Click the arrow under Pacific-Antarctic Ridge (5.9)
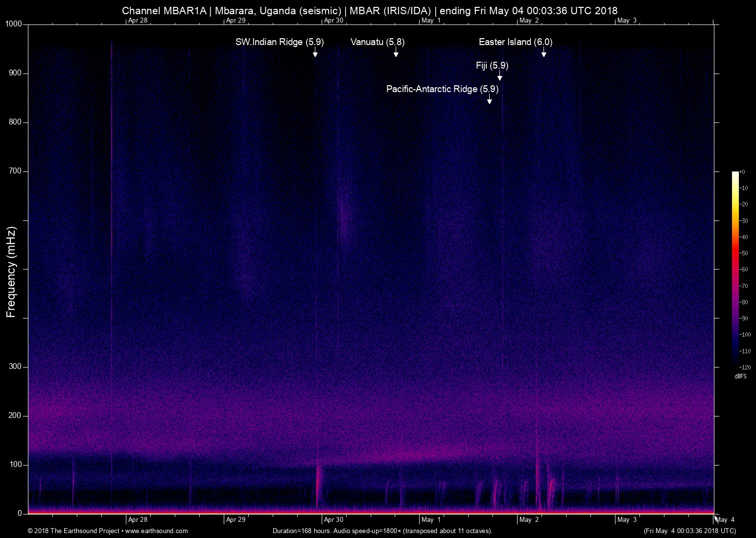756x538 pixels. coord(489,100)
